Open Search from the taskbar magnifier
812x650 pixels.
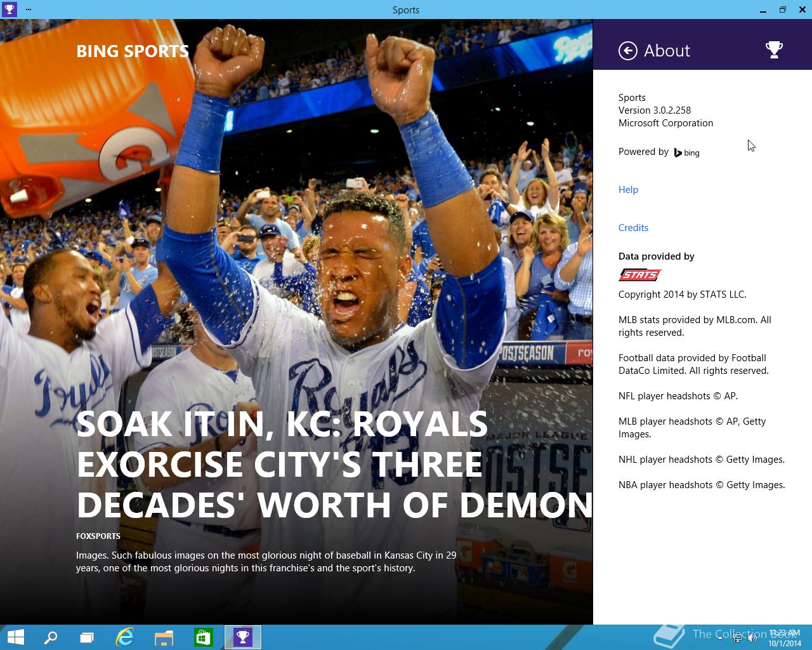click(51, 637)
